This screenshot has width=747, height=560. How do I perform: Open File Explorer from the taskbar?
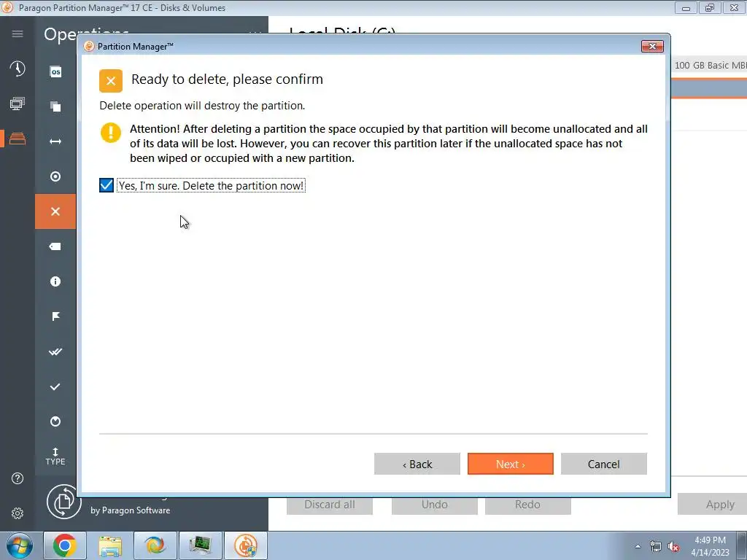coord(110,545)
